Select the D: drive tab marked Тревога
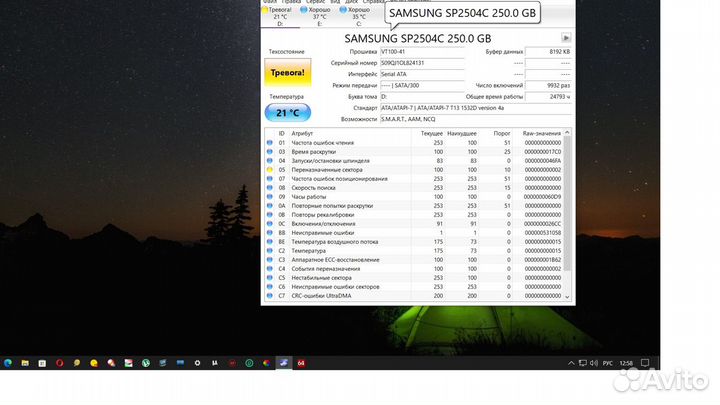 click(280, 17)
